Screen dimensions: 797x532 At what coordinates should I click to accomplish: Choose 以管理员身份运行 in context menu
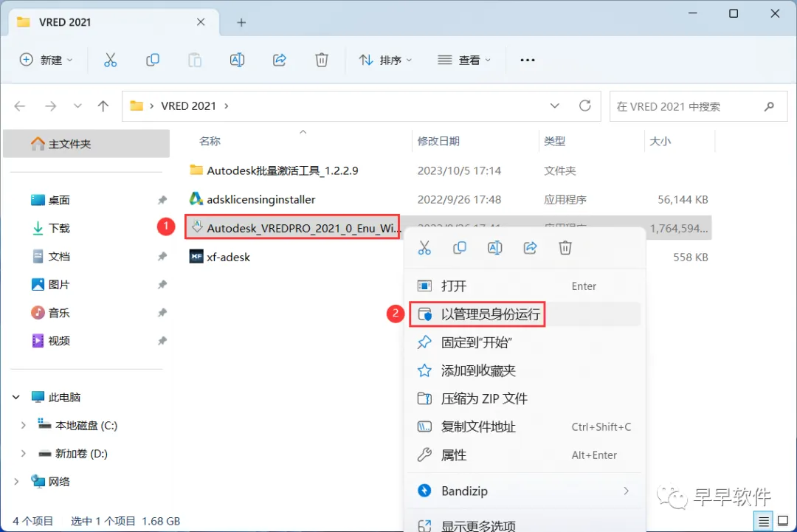click(525, 314)
